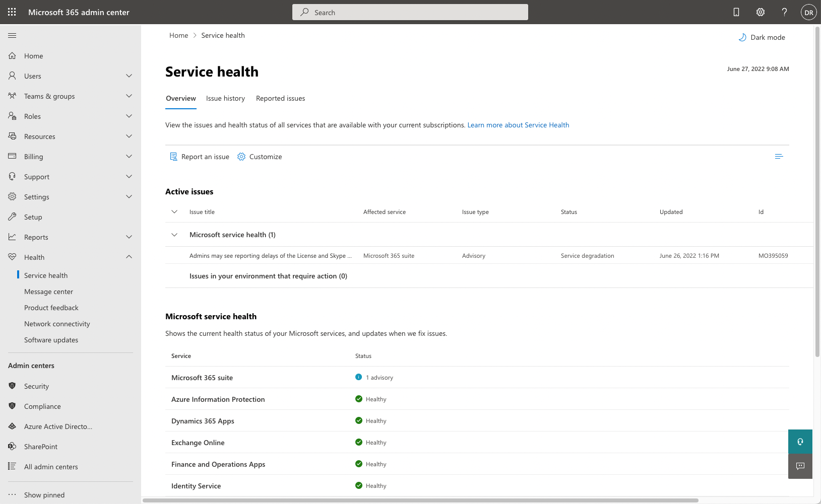Expand the Resources chevron

129,136
